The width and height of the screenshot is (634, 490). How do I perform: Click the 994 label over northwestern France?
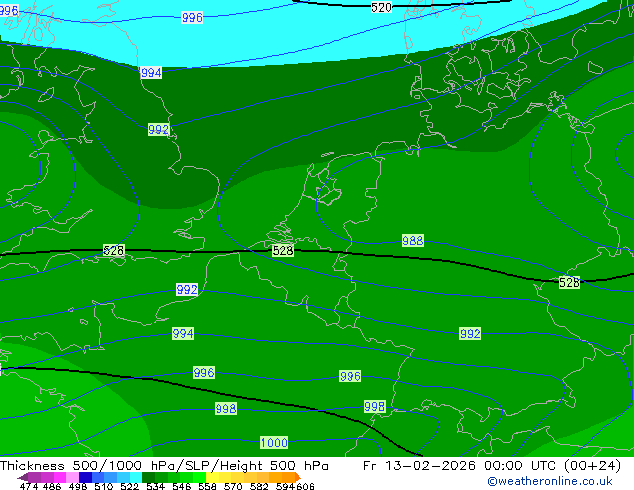[x=183, y=334]
